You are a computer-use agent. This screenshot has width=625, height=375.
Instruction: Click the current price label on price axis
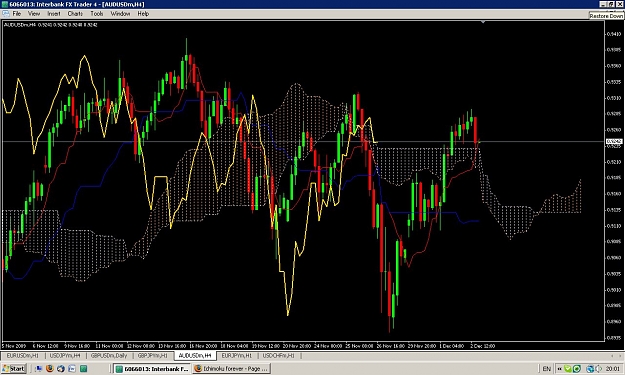(x=614, y=141)
